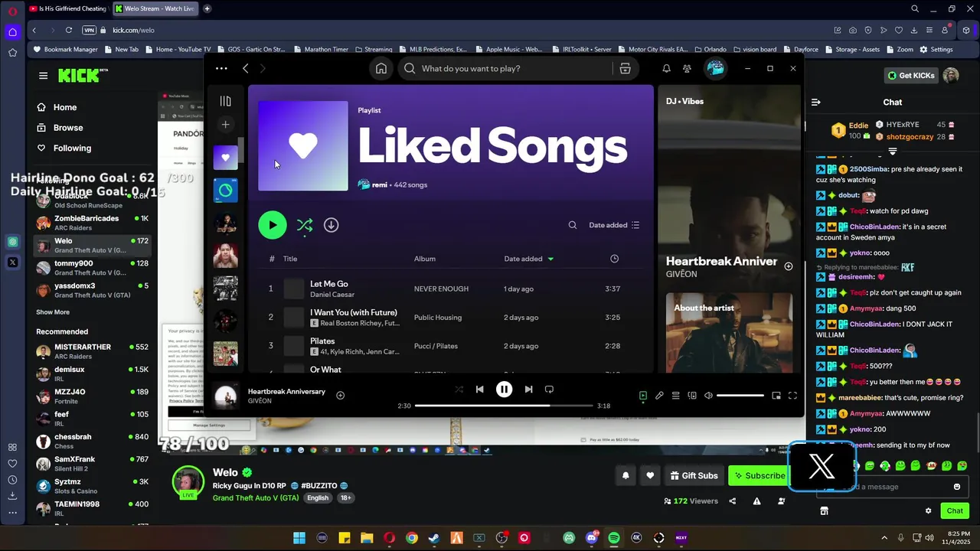Open the Browse icon in the search bar
The height and width of the screenshot is (551, 980).
[x=626, y=69]
